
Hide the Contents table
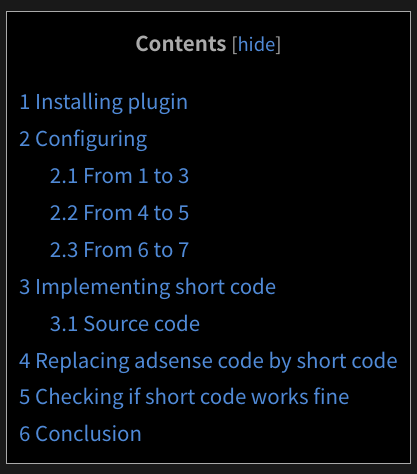tap(257, 44)
